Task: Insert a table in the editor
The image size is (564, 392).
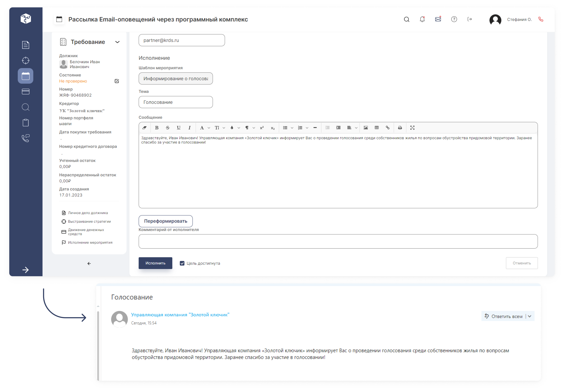Action: (377, 128)
